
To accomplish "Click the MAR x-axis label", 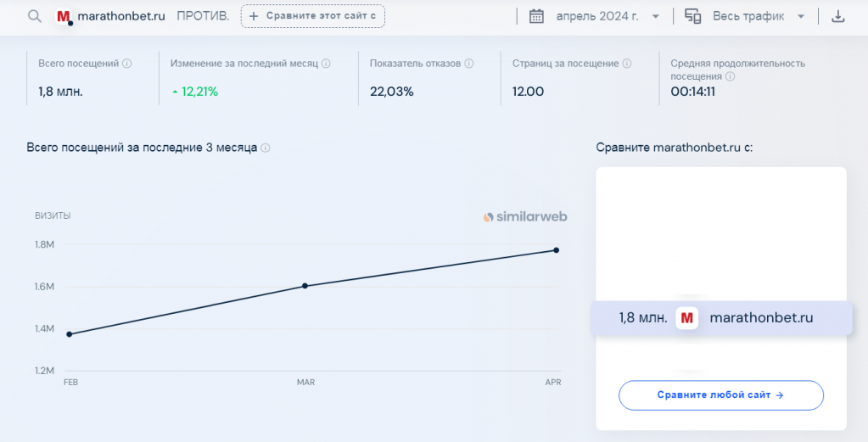I will [305, 383].
